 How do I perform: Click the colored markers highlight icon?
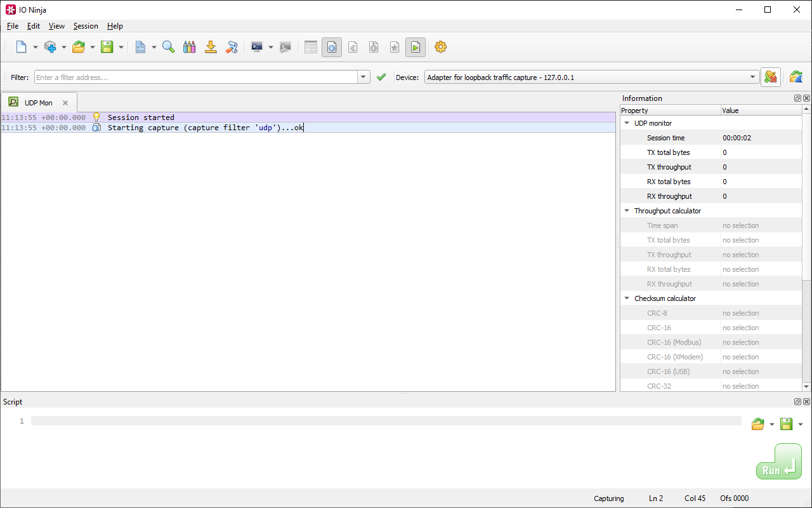point(189,47)
